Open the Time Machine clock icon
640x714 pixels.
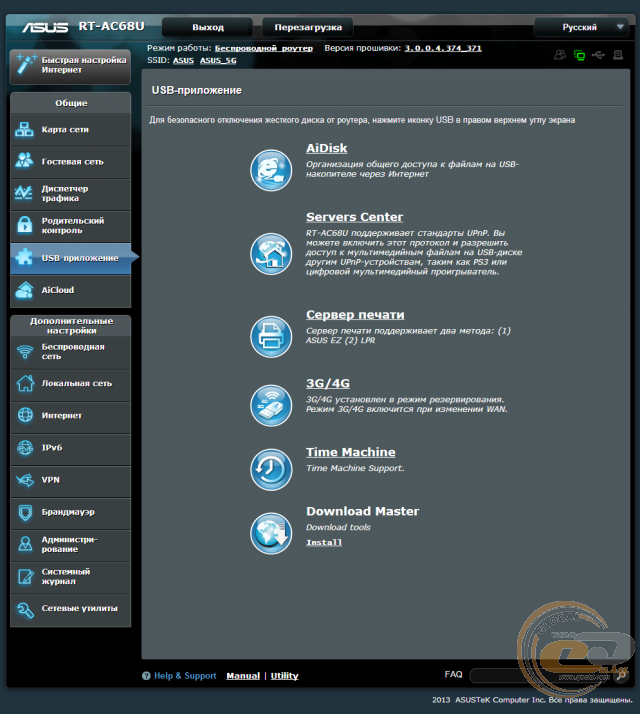point(271,469)
